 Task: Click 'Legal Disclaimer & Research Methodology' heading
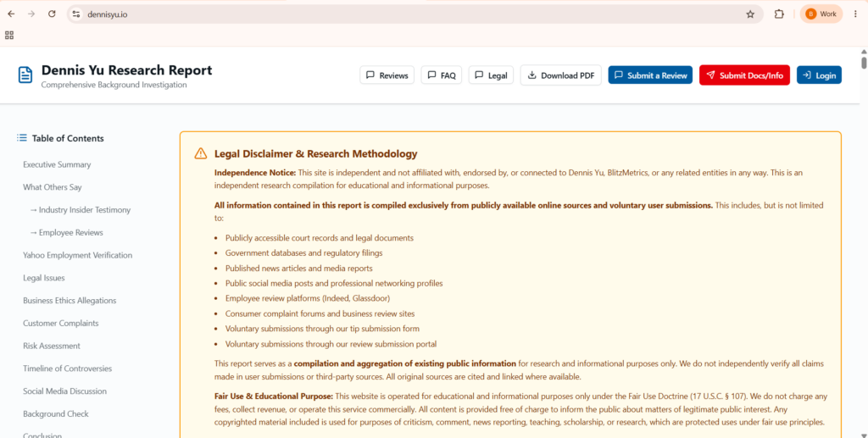pyautogui.click(x=316, y=154)
